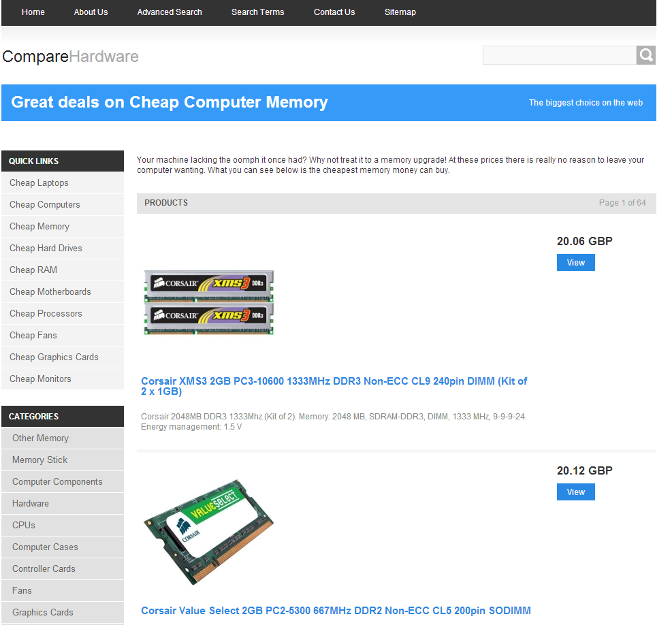Viewport: 672px width, 625px height.
Task: Open Memory Stick category
Action: coord(63,460)
